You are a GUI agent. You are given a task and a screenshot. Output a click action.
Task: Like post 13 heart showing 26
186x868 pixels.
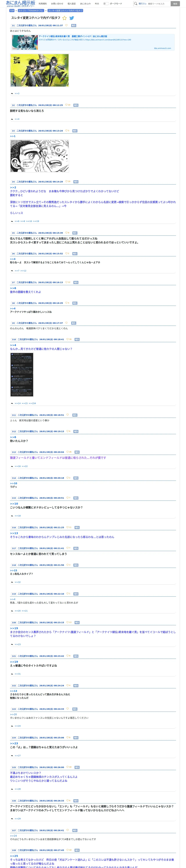68,452
